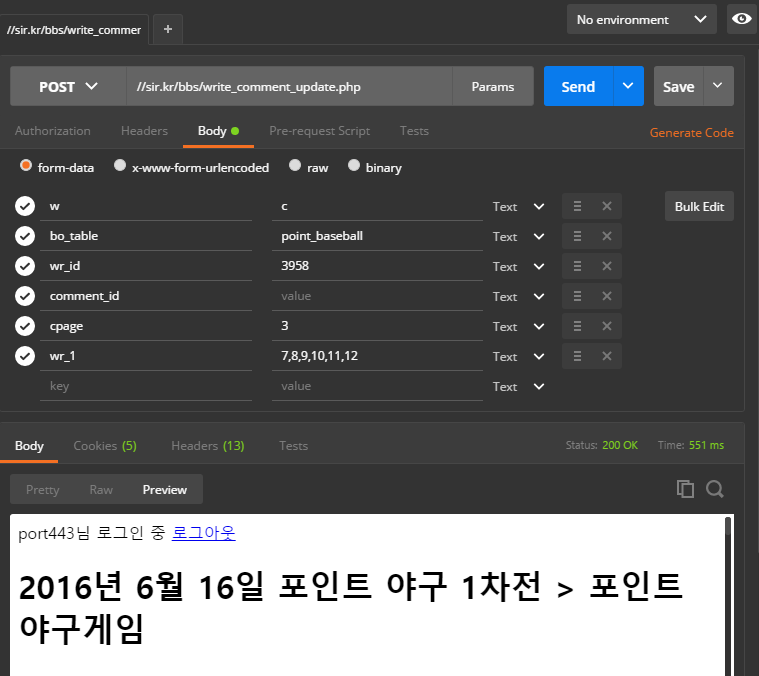Select the x-www-form-urlencoded body type
This screenshot has width=759, height=676.
click(120, 166)
